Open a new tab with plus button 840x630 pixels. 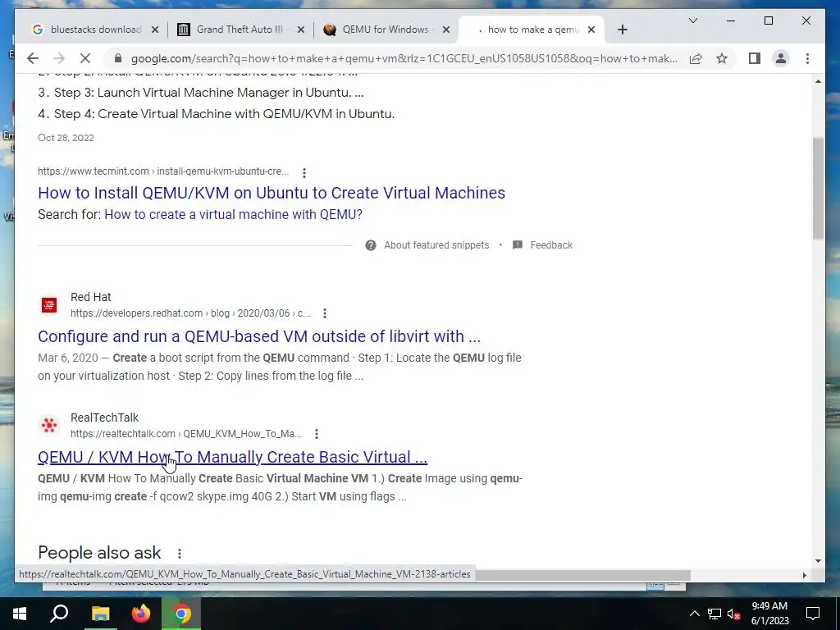click(622, 30)
